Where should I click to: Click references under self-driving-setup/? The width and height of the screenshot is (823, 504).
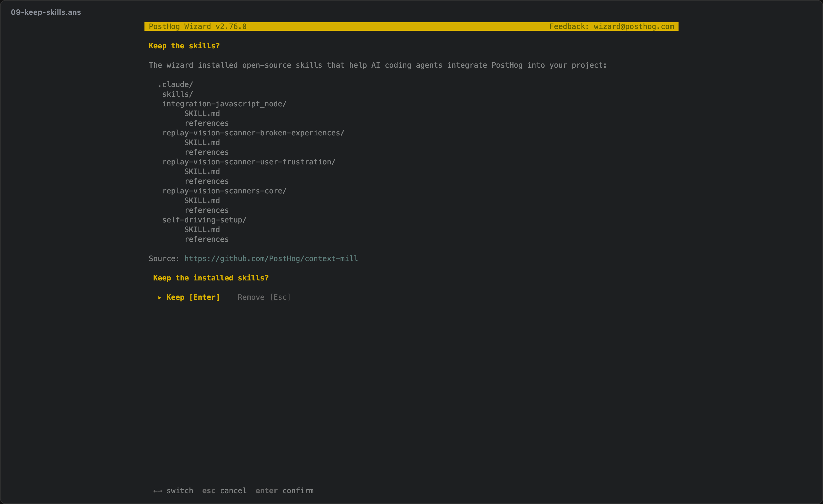[x=206, y=239]
